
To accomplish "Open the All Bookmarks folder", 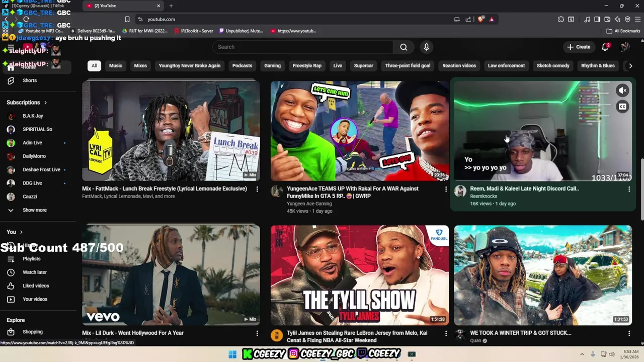I will point(623,31).
